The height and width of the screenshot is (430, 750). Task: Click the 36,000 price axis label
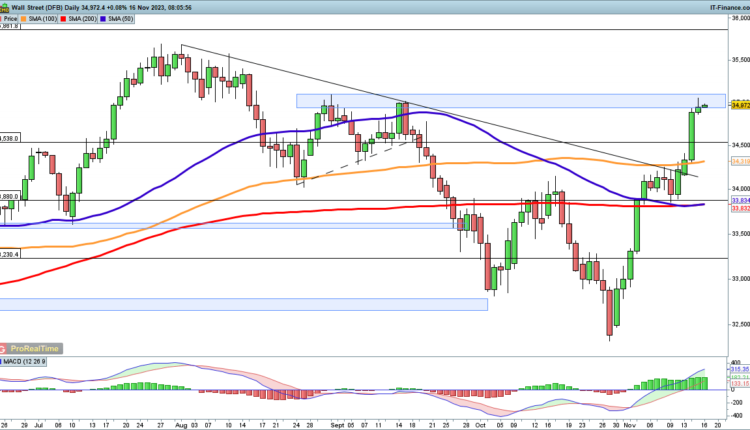coord(740,17)
